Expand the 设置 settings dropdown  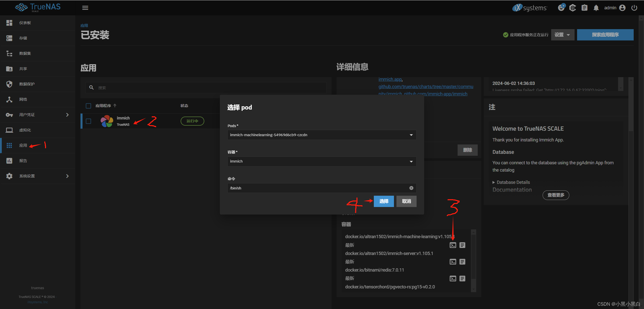(x=562, y=35)
